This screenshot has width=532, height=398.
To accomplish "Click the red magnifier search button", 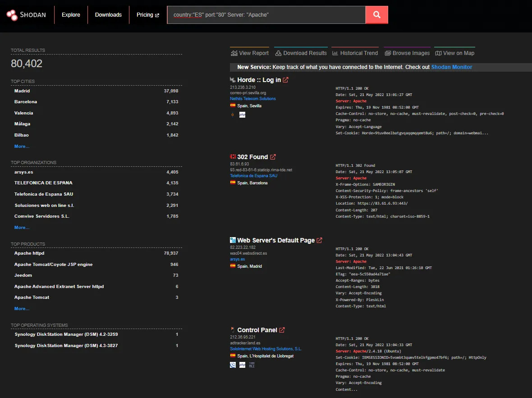I will pos(376,14).
